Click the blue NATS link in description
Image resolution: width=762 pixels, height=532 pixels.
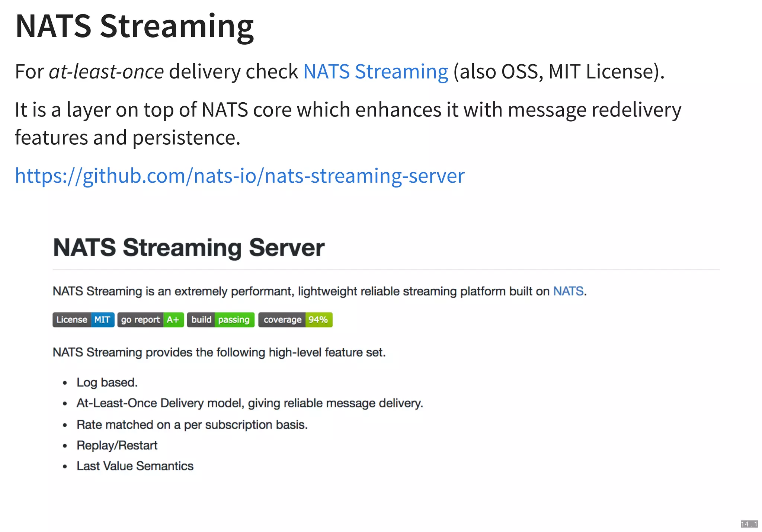568,291
